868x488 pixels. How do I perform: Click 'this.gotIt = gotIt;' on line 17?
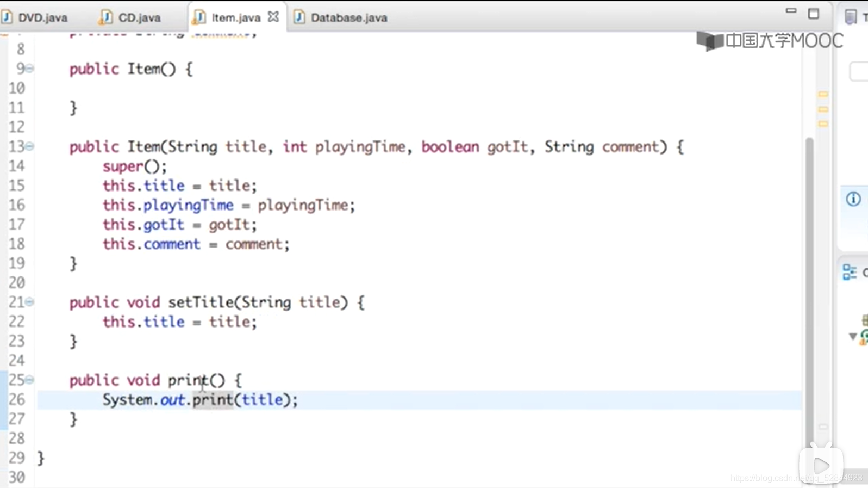coord(179,225)
